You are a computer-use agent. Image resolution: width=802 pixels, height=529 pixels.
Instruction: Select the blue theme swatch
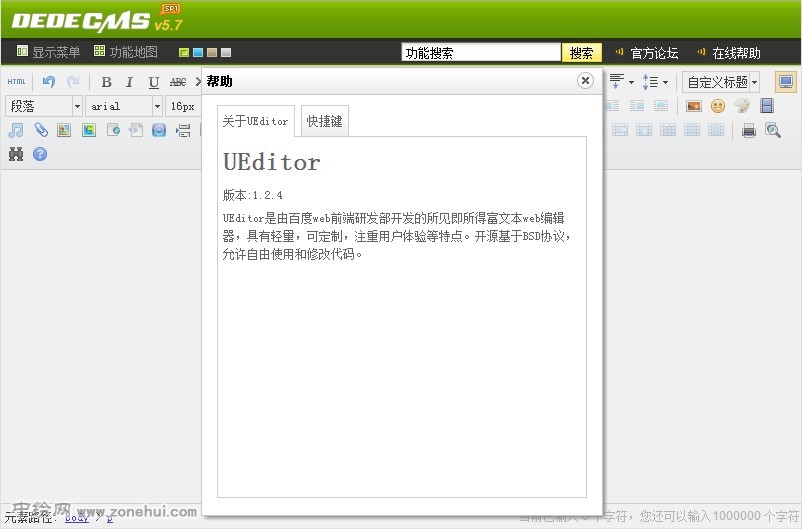point(198,52)
